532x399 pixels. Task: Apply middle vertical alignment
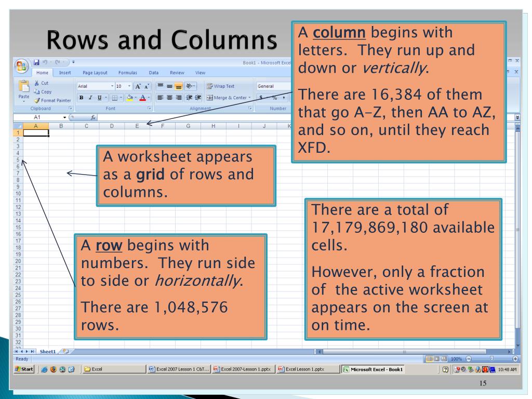pos(169,86)
